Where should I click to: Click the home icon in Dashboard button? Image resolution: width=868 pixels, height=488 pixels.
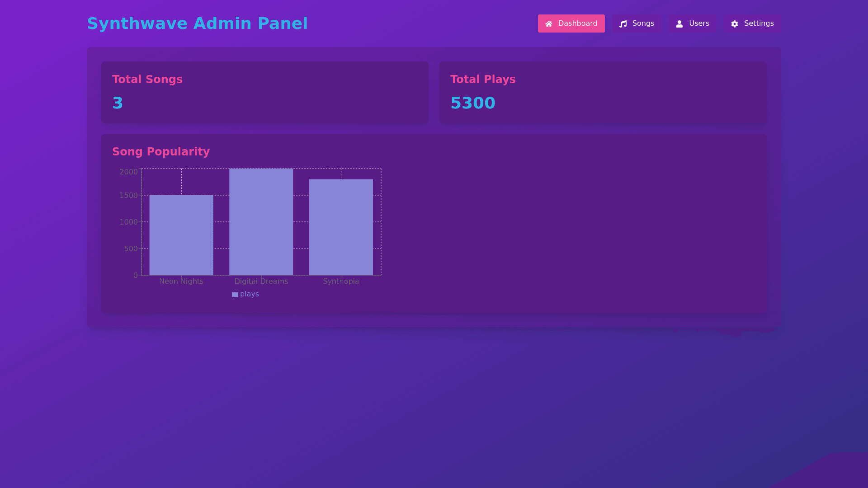548,24
